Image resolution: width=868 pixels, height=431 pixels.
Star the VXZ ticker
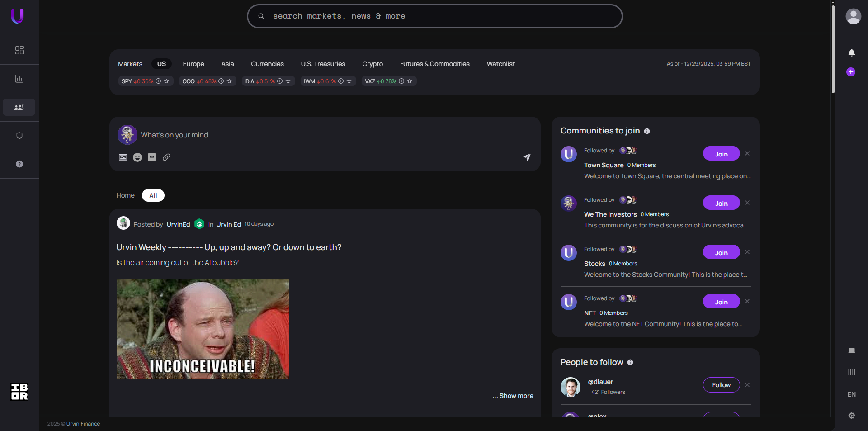point(409,81)
